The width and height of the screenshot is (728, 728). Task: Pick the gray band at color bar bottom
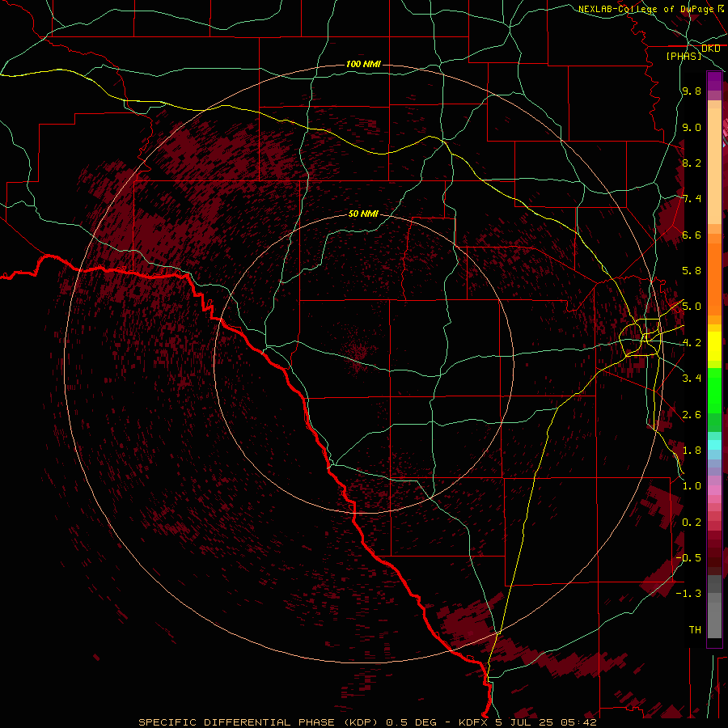pyautogui.click(x=714, y=617)
